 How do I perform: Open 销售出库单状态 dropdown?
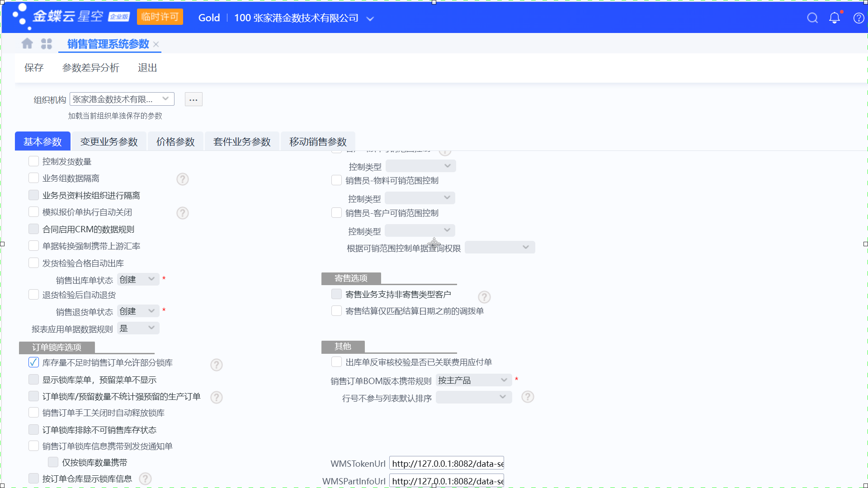click(138, 280)
